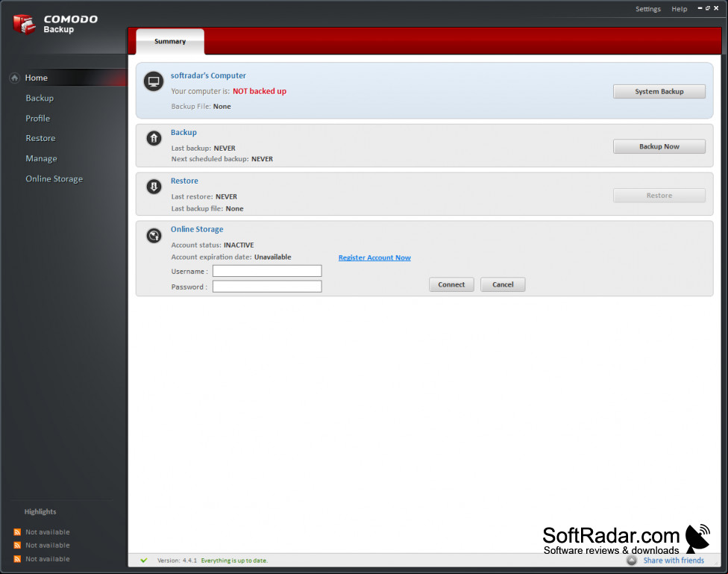Click the Connect button

451,284
